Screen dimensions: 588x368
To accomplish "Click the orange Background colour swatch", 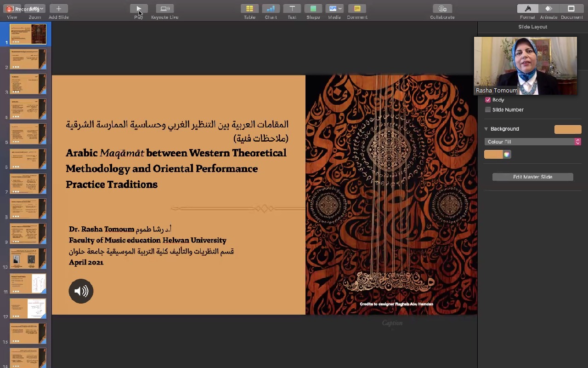I will click(568, 130).
